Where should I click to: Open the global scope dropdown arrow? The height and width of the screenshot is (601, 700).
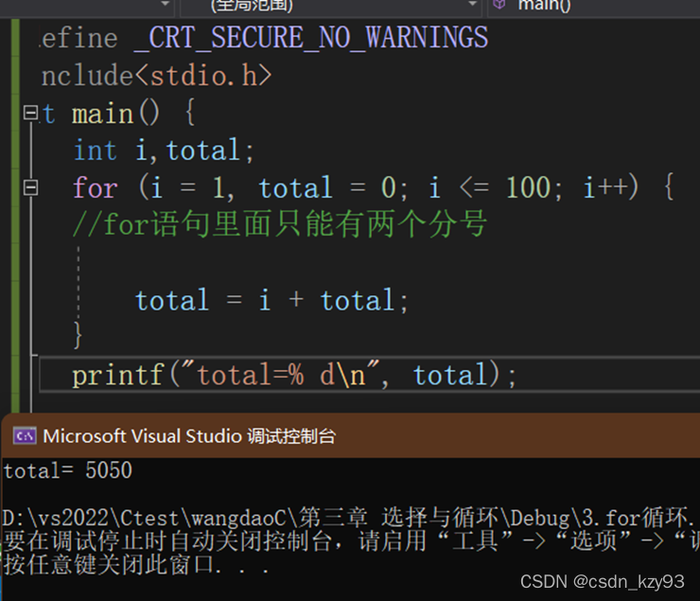point(472,4)
